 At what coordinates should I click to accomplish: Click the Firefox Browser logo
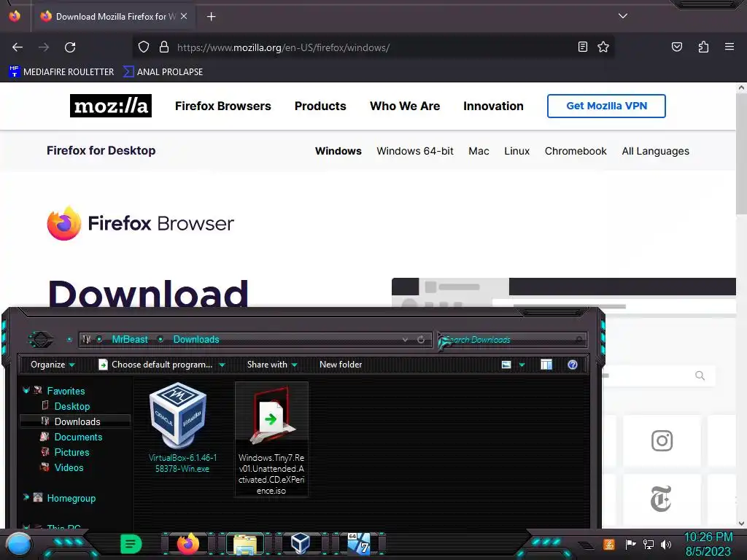click(x=141, y=223)
